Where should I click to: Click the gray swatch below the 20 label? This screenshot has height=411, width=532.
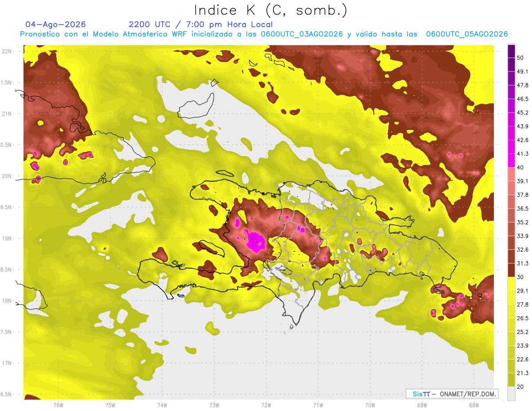[511, 393]
